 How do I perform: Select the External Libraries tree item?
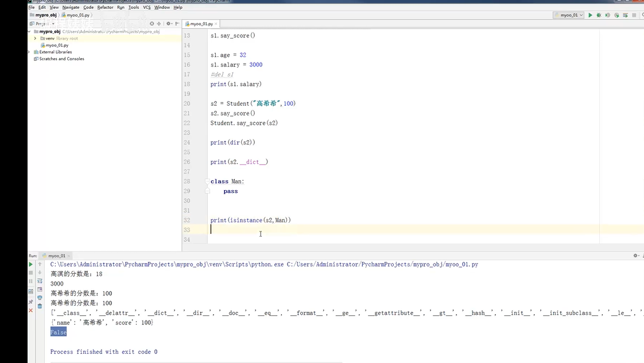pyautogui.click(x=56, y=52)
